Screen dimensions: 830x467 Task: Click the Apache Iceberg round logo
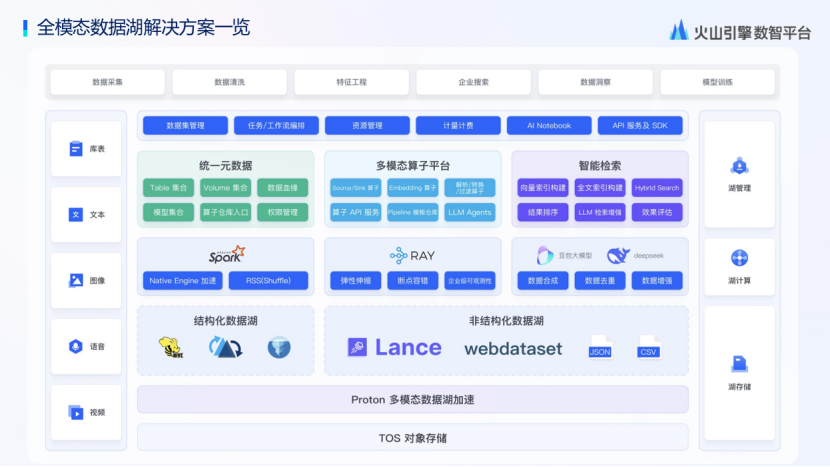point(279,348)
